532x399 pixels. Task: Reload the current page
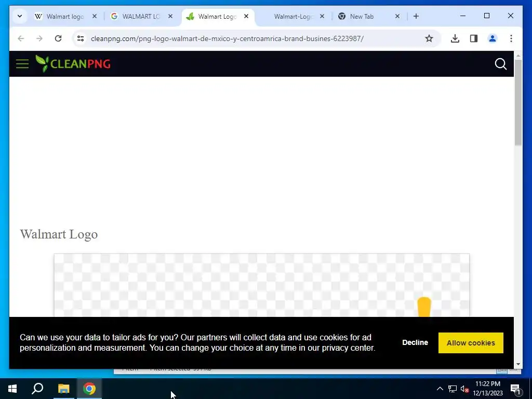point(58,38)
